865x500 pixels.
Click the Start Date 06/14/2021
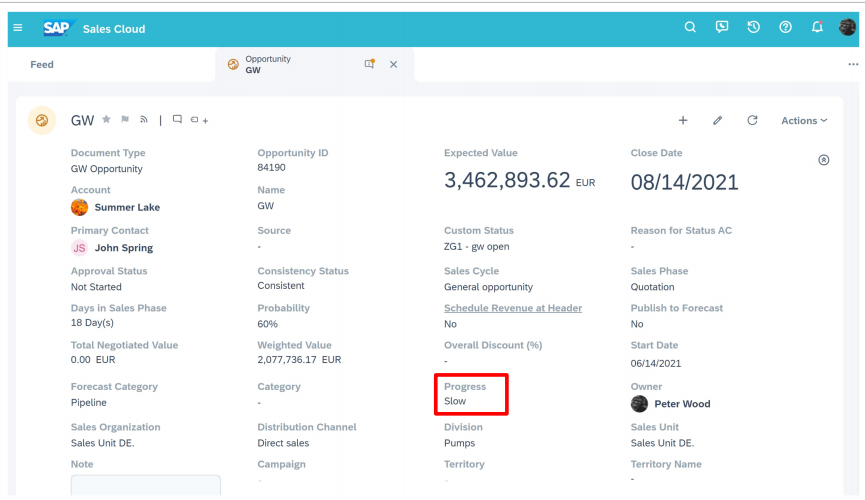point(656,364)
